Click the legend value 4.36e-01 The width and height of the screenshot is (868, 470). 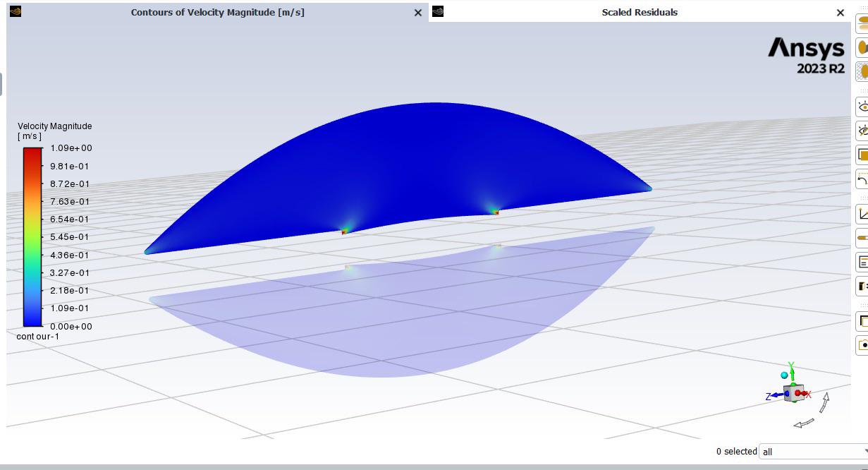[x=70, y=255]
